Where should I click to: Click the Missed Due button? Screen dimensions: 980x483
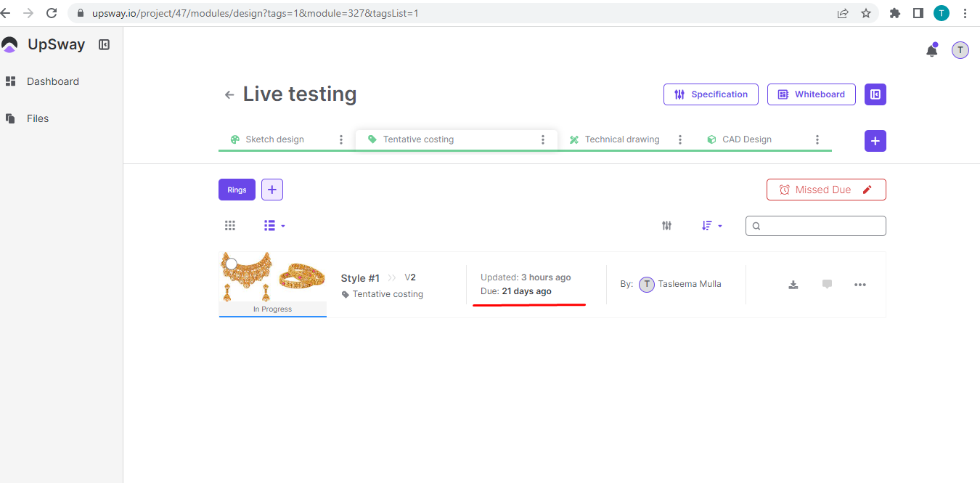825,190
